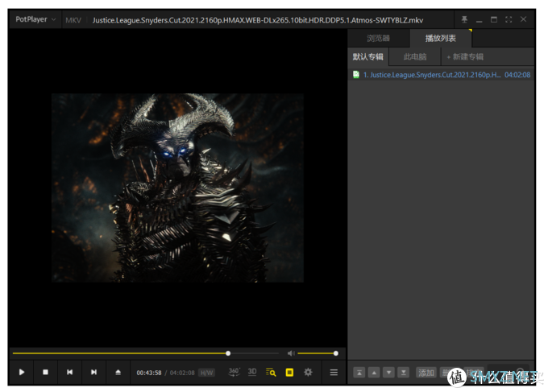
Task: Toggle the yellow square playlist panel button
Action: [289, 373]
